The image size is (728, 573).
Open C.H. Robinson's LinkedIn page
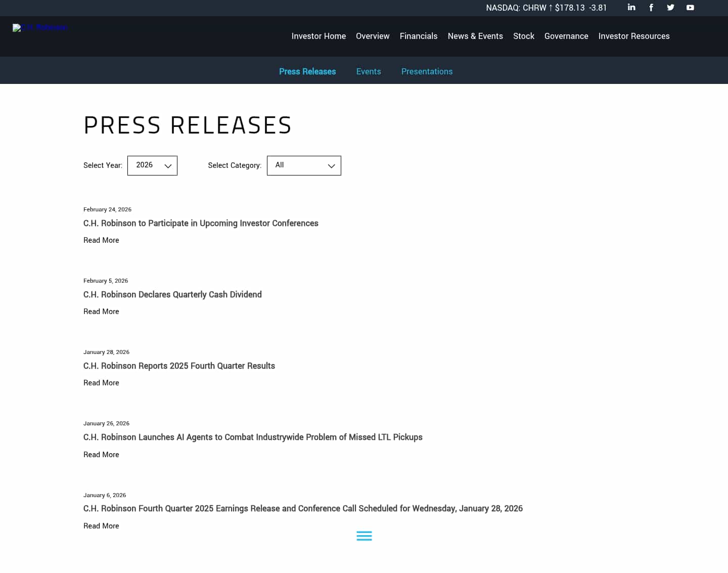[631, 8]
